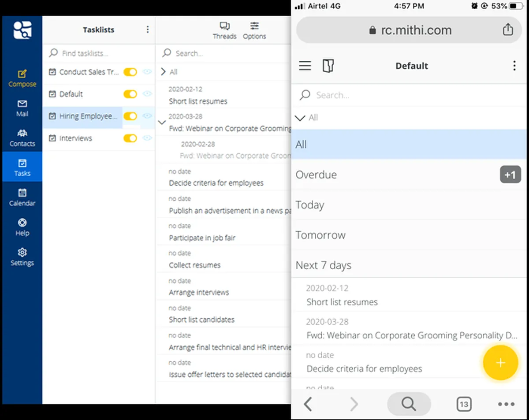Click the eye icon for Hiring Employee
The height and width of the screenshot is (420, 529).
(147, 116)
